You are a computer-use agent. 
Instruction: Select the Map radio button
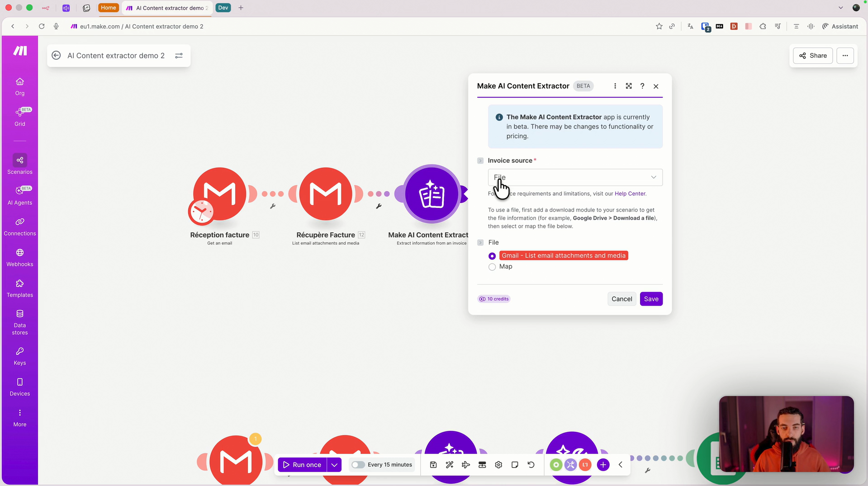[x=492, y=267]
